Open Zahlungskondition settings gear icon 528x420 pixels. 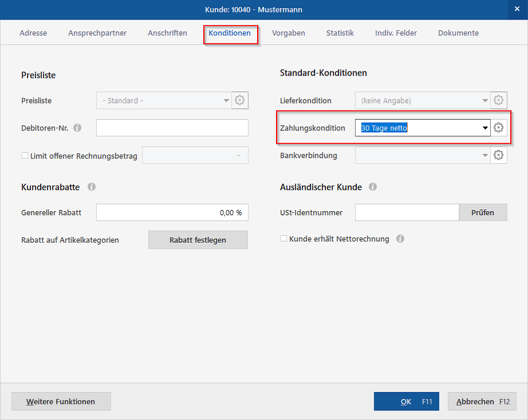499,128
